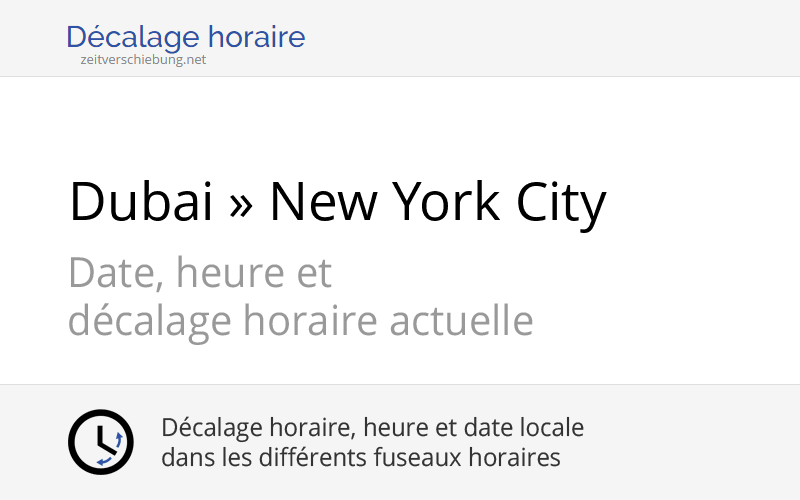This screenshot has height=500, width=800.
Task: Click the » separator between city names
Action: (x=241, y=204)
